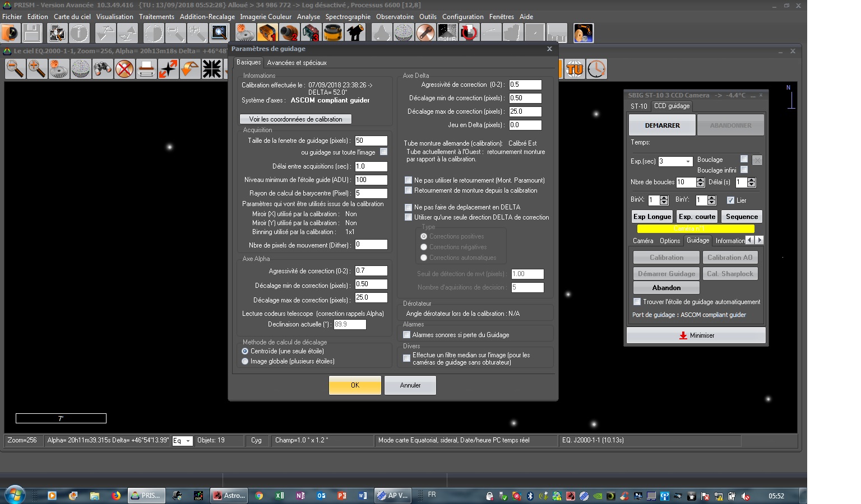The width and height of the screenshot is (861, 504).
Task: Enable 'Alarmes sonores si perte du Guidage'
Action: [x=407, y=335]
